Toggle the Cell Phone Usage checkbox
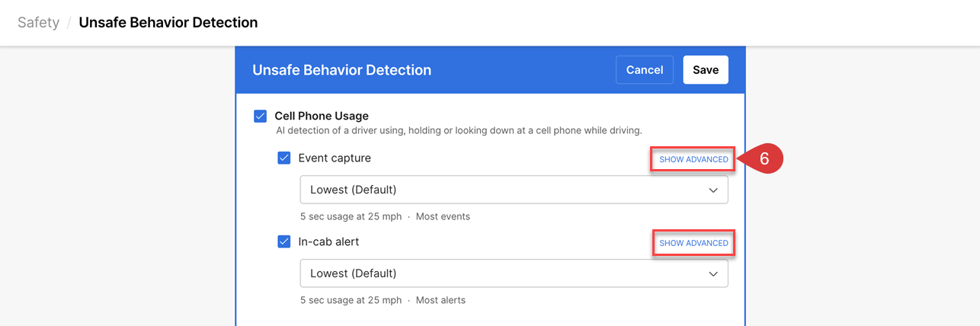This screenshot has width=980, height=326. click(x=261, y=117)
